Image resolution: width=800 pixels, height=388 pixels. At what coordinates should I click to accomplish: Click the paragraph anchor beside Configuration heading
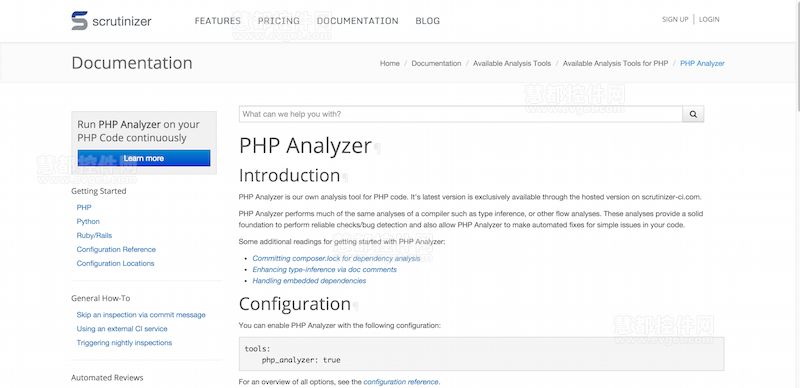click(355, 306)
